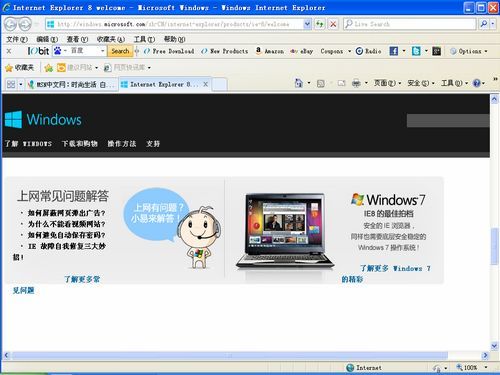Click the Windows 7 laptop image
The image size is (500, 375).
285,231
